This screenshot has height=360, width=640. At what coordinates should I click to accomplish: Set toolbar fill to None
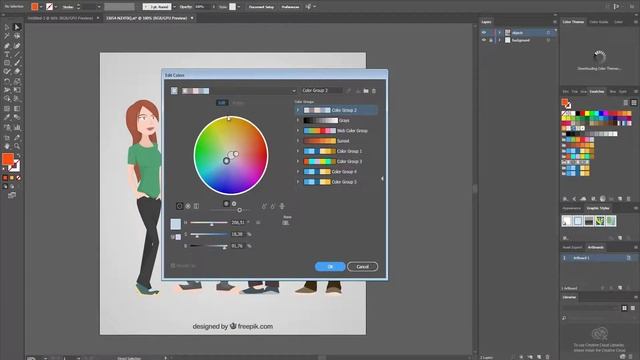(18, 178)
